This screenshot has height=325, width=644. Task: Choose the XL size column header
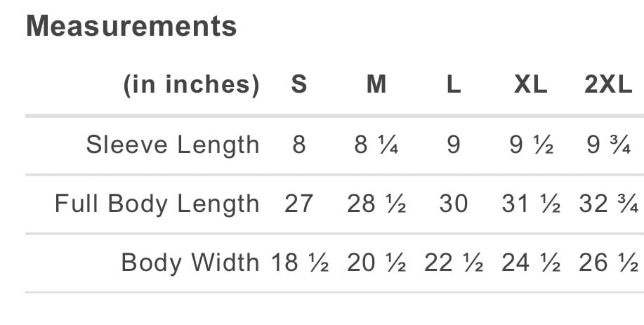coord(530,85)
